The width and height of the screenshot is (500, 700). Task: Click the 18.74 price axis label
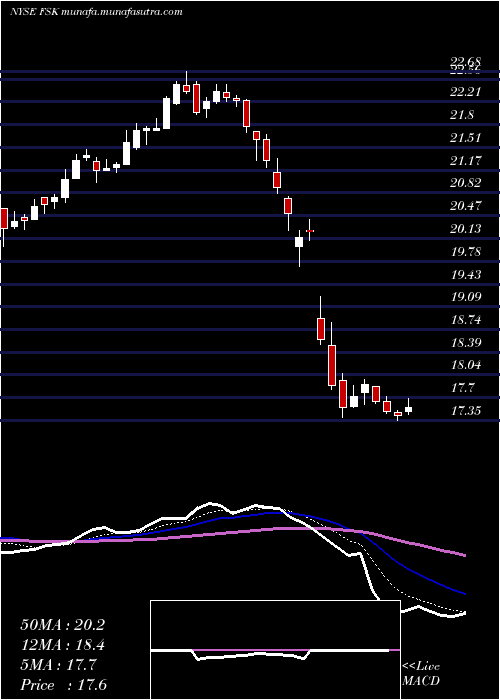[x=465, y=320]
